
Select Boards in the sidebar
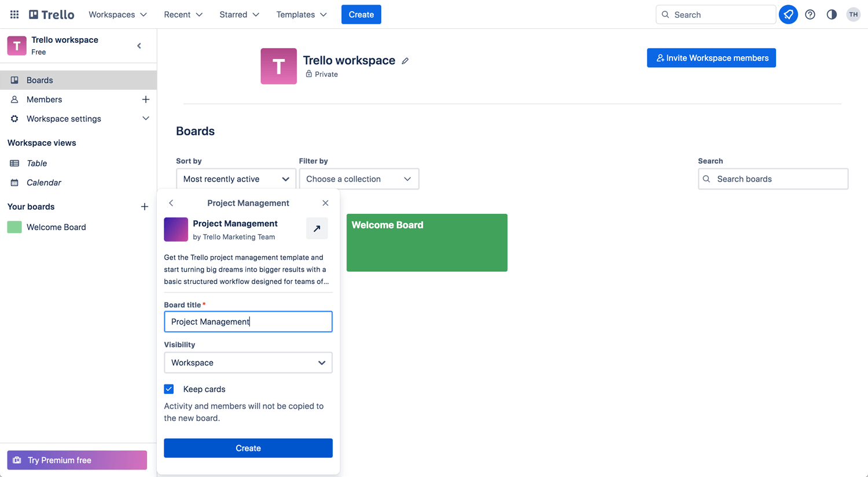pos(78,80)
